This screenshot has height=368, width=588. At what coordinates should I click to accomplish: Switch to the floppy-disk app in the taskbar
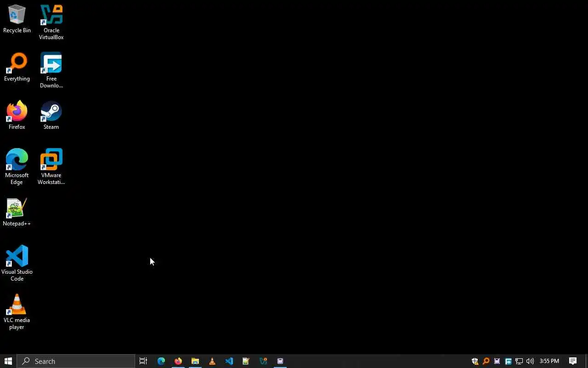tap(280, 361)
